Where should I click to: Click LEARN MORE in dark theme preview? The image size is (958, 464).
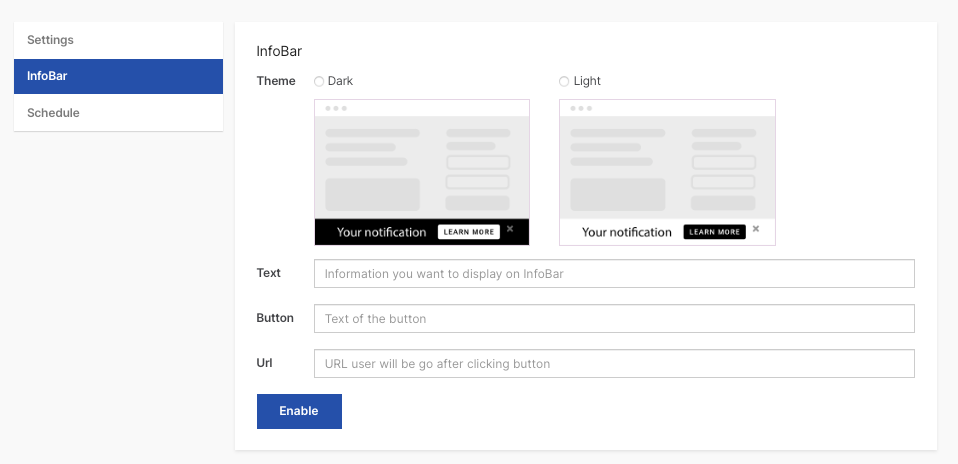tap(469, 232)
